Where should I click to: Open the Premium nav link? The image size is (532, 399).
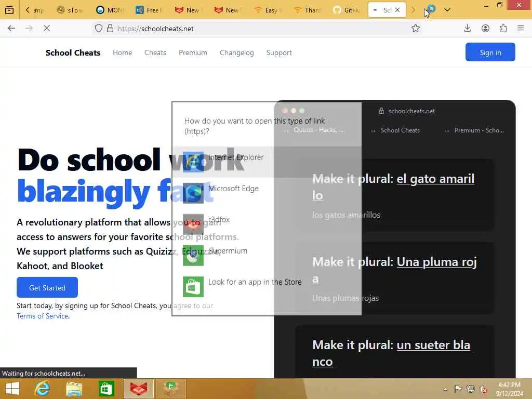point(193,52)
